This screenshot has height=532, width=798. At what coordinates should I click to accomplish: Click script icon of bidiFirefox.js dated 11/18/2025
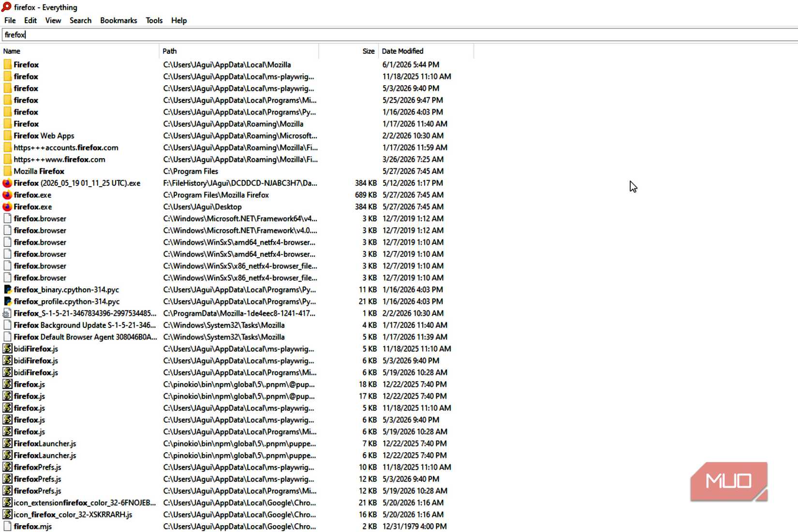click(7, 349)
